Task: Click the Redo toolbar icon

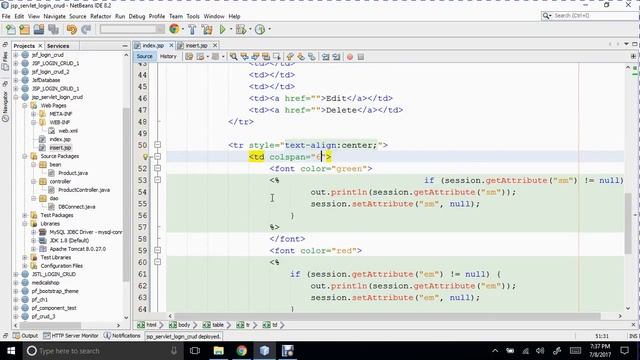Action: (x=86, y=29)
